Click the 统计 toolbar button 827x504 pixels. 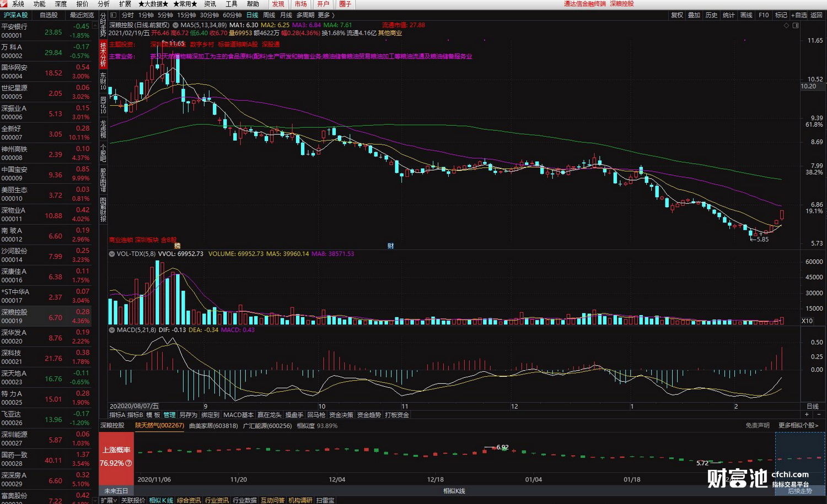(729, 15)
